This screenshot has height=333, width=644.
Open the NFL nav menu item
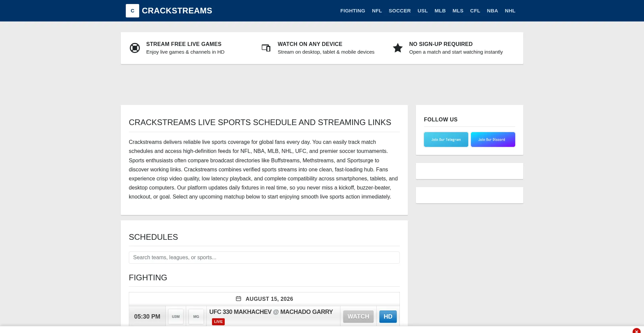click(377, 11)
